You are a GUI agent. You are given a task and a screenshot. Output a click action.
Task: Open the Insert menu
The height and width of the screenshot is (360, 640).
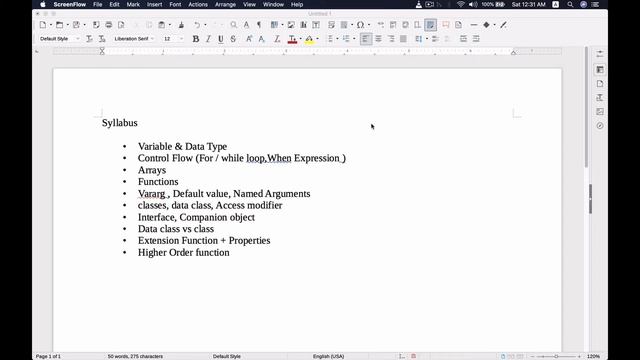click(x=154, y=4)
